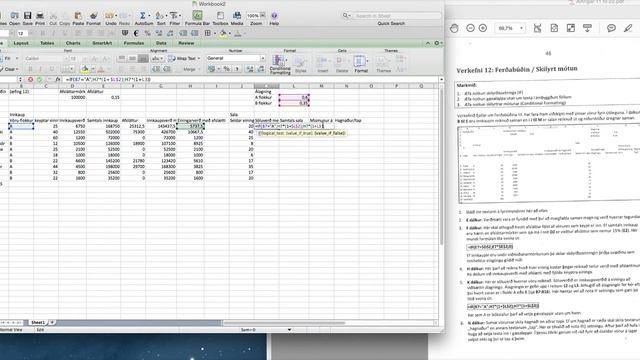Toggle the Media browser
Viewport: 640px width, 360px height.
237,16
